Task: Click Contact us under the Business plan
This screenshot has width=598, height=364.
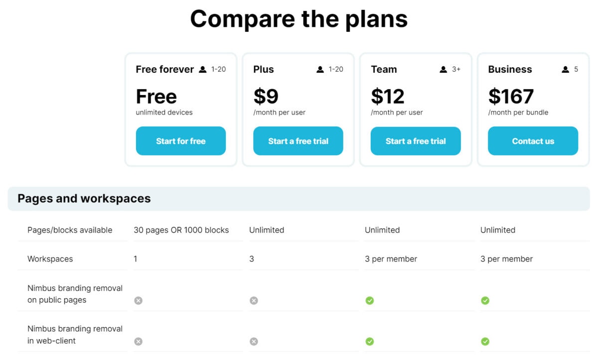Action: click(533, 141)
